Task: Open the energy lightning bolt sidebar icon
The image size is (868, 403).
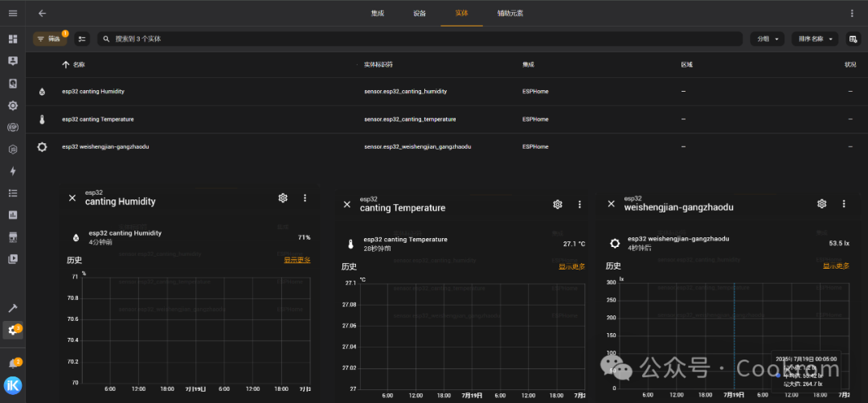Action: point(13,171)
